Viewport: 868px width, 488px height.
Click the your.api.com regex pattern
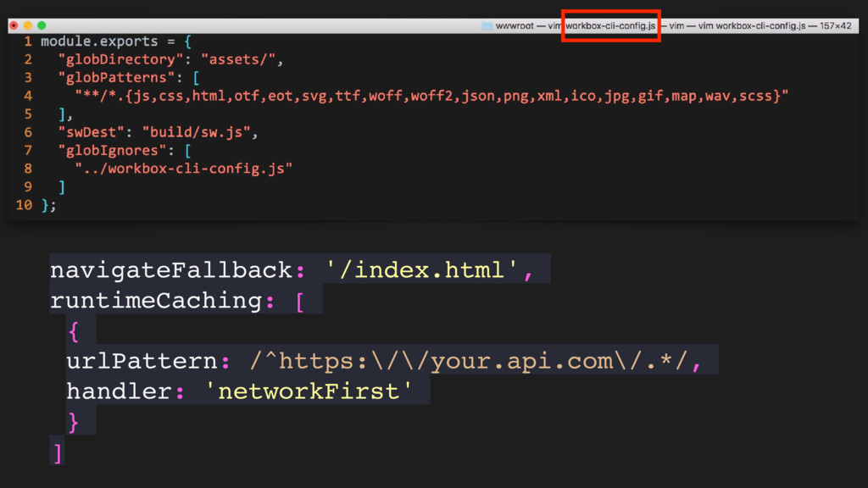coord(469,361)
